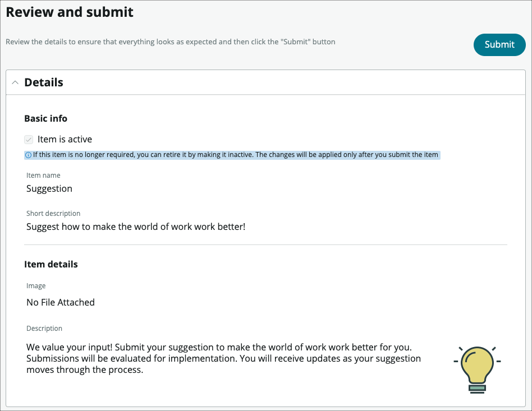This screenshot has width=532, height=411.
Task: Click the "Review and submit" page title
Action: click(69, 12)
